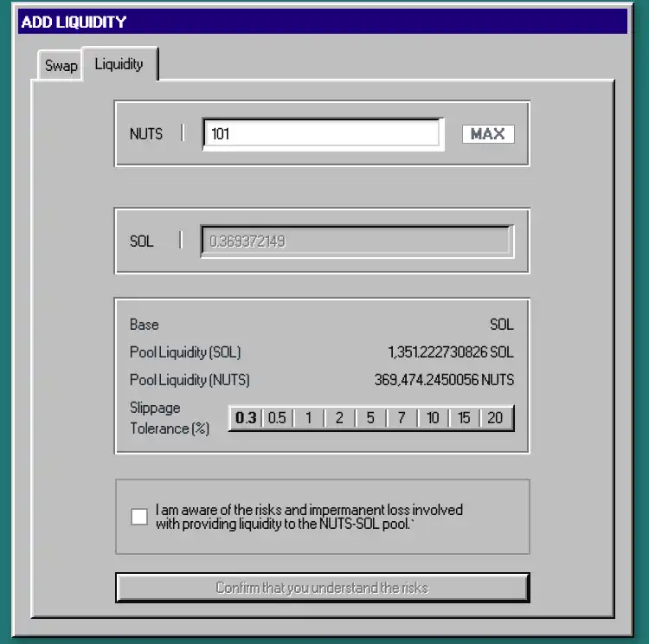Select the Liquidity tab

(119, 64)
